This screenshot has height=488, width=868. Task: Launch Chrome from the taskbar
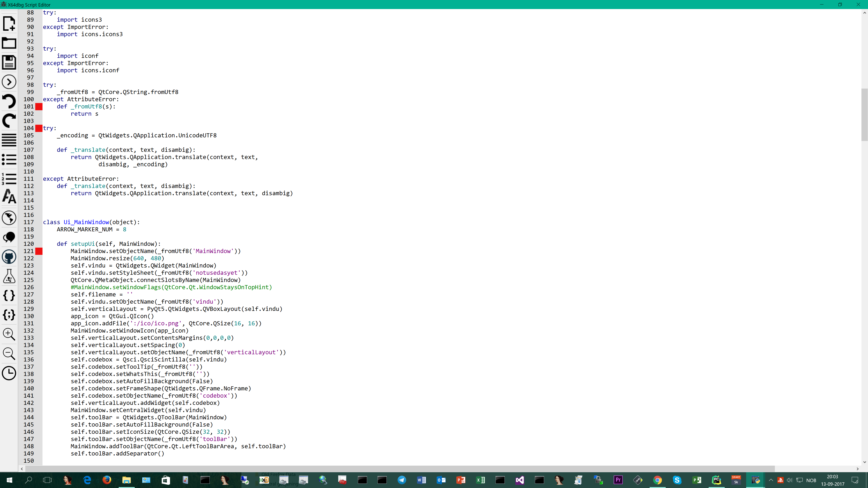point(658,480)
